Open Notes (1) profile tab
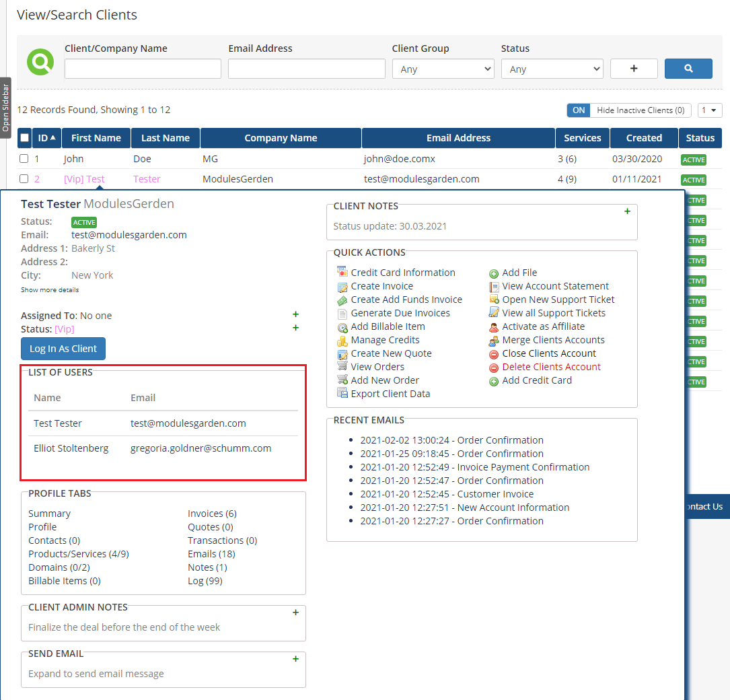 (208, 567)
